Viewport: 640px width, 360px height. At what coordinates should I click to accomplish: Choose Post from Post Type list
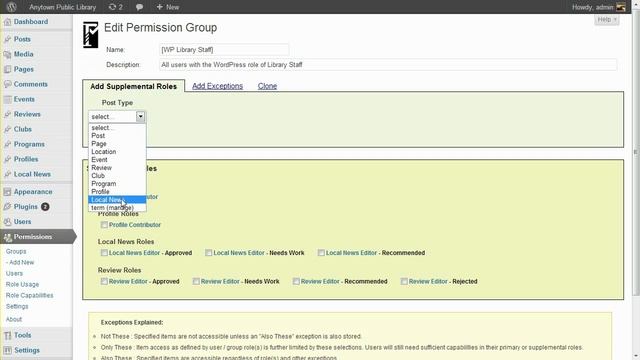(117, 136)
